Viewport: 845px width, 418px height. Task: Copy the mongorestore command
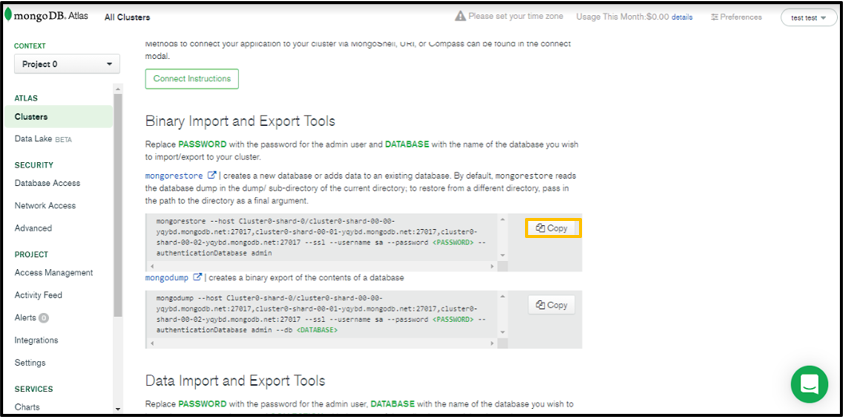coord(552,228)
